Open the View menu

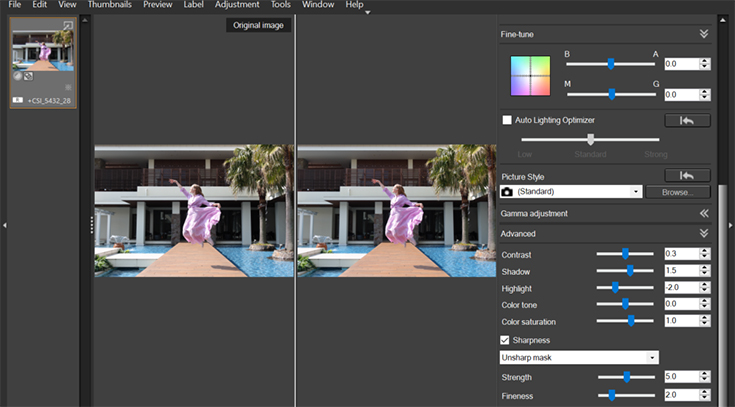[x=68, y=5]
